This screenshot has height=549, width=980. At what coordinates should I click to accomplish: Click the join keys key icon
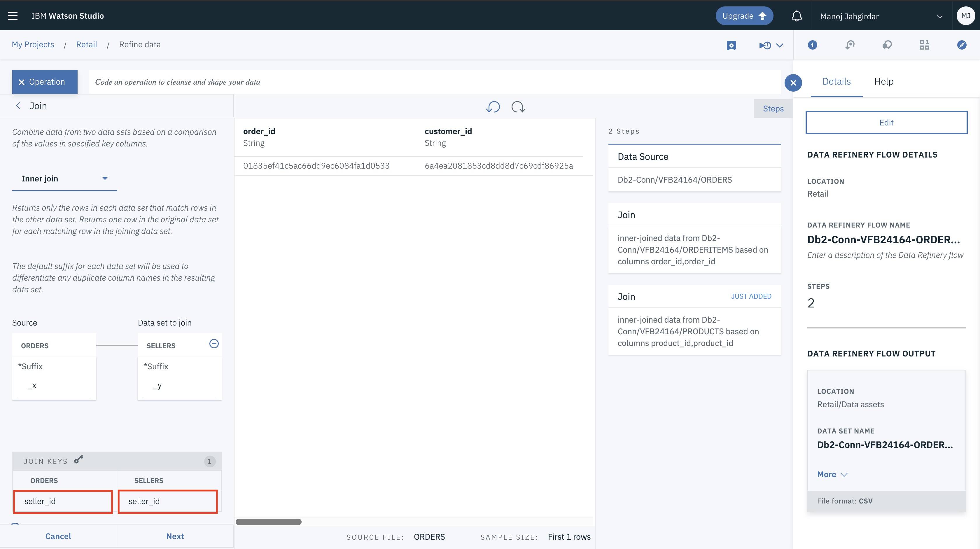coord(78,460)
